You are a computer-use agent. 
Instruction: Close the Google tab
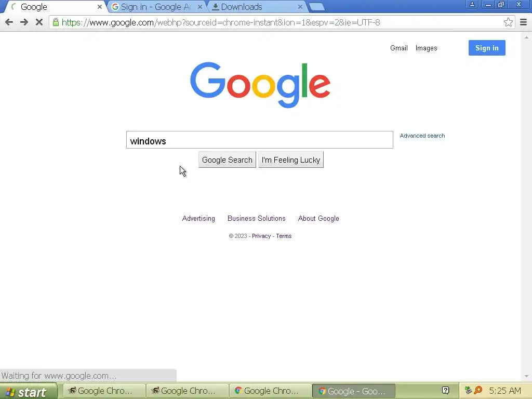coord(99,7)
